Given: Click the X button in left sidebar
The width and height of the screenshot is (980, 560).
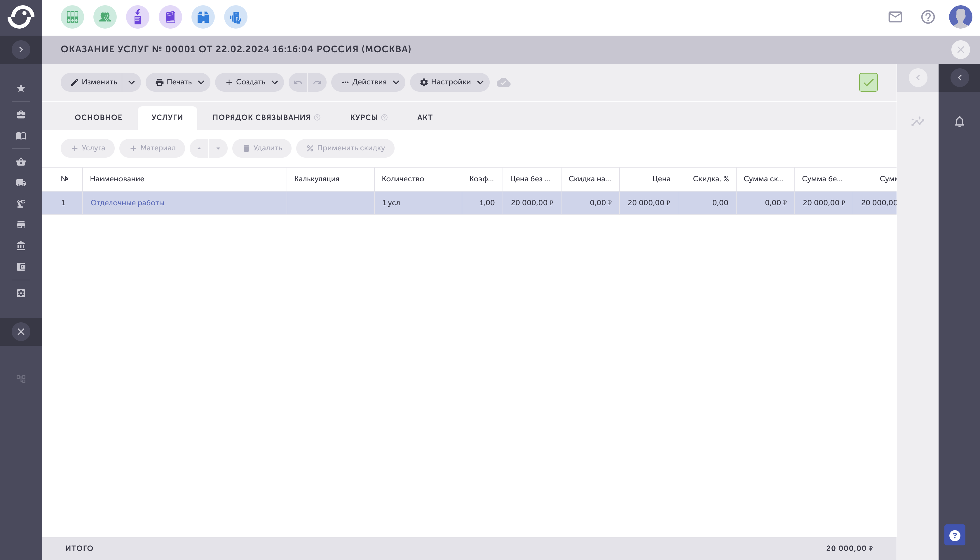Looking at the screenshot, I should point(21,332).
